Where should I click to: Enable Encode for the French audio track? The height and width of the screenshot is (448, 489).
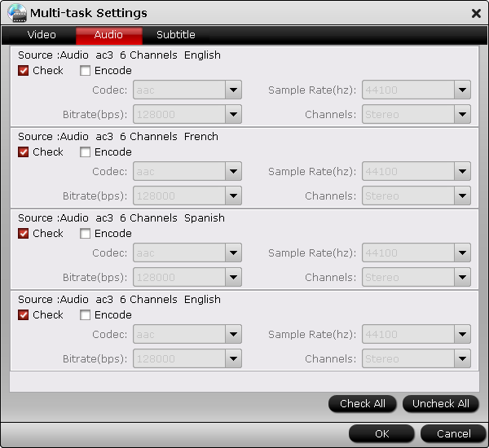tap(85, 152)
